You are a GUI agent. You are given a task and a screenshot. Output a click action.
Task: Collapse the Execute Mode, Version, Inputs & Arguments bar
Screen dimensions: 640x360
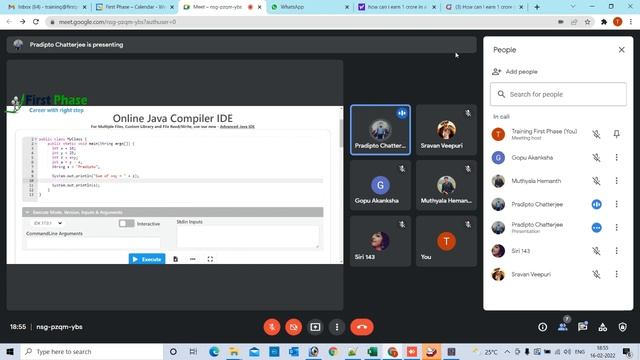coord(173,212)
